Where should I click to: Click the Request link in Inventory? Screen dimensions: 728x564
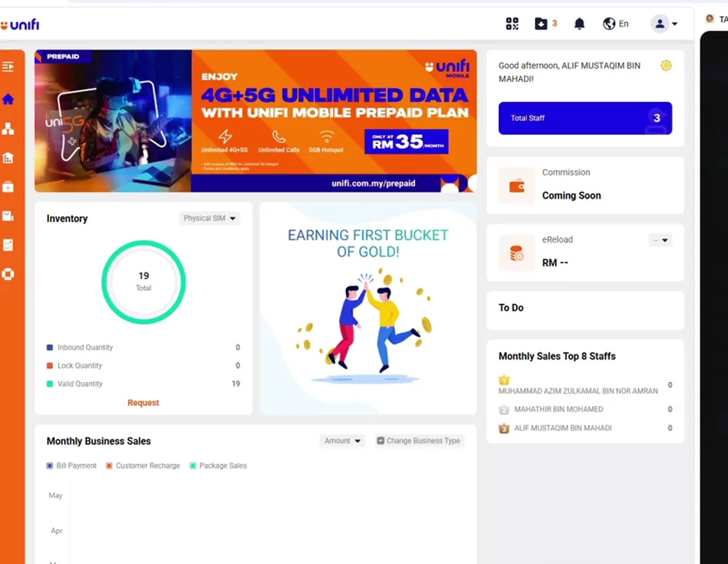143,402
